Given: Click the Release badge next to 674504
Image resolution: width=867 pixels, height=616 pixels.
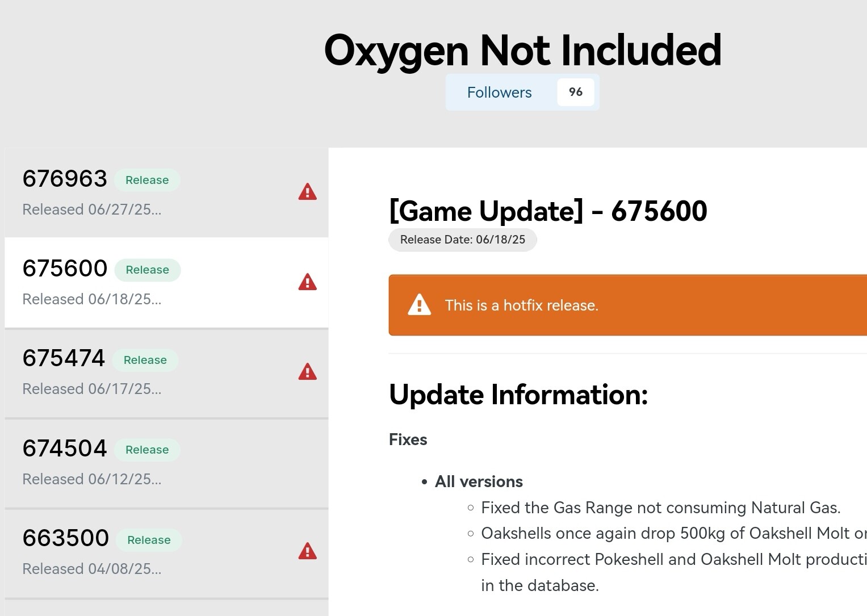Looking at the screenshot, I should (147, 450).
